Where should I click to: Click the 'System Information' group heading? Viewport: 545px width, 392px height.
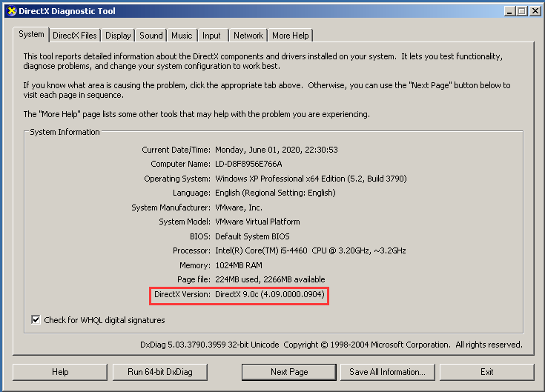(x=65, y=132)
